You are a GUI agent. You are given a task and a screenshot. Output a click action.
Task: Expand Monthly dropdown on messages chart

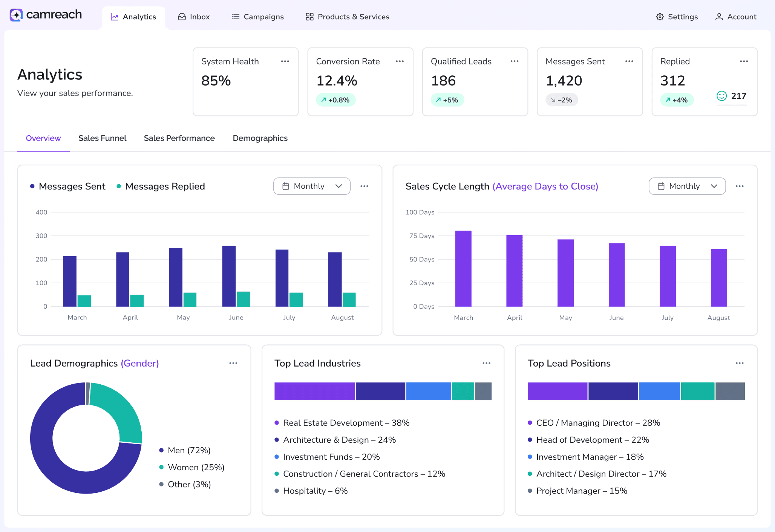tap(312, 186)
